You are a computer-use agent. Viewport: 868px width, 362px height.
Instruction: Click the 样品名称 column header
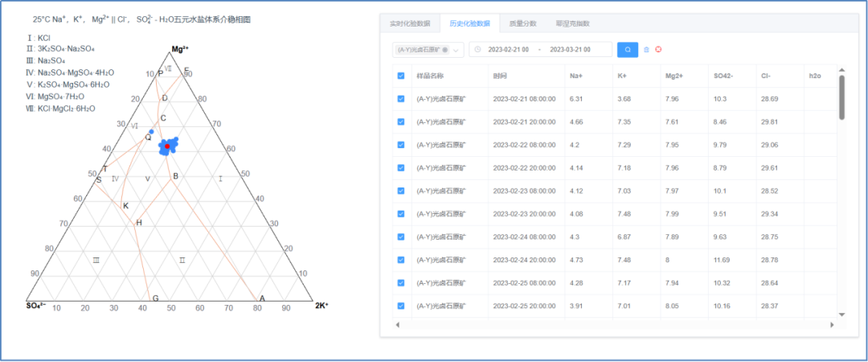(430, 76)
